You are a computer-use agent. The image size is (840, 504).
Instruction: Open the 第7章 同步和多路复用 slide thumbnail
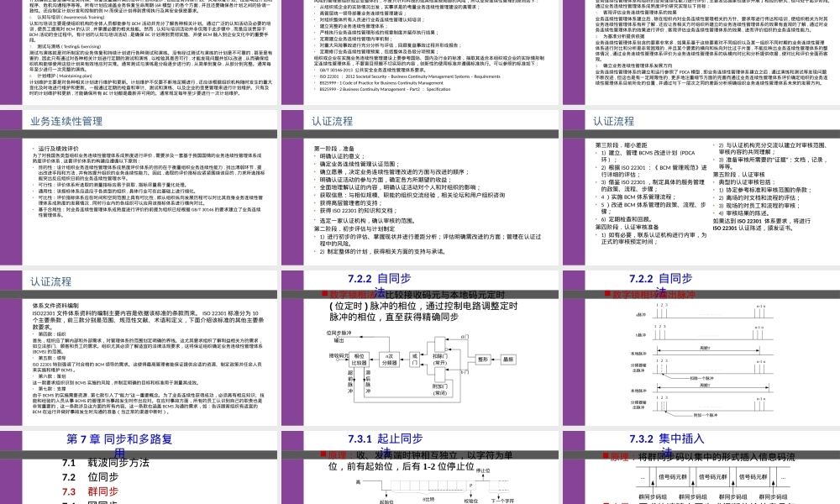click(139, 468)
